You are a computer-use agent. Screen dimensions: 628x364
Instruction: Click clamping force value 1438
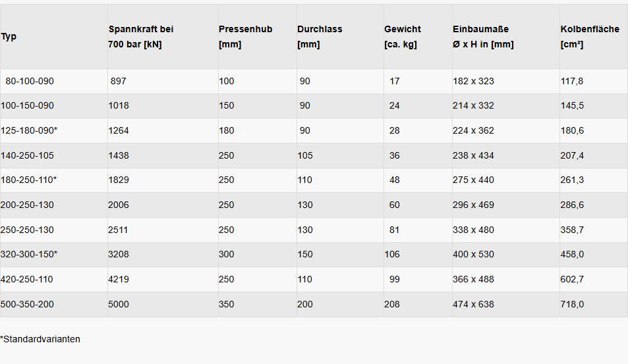(x=119, y=155)
